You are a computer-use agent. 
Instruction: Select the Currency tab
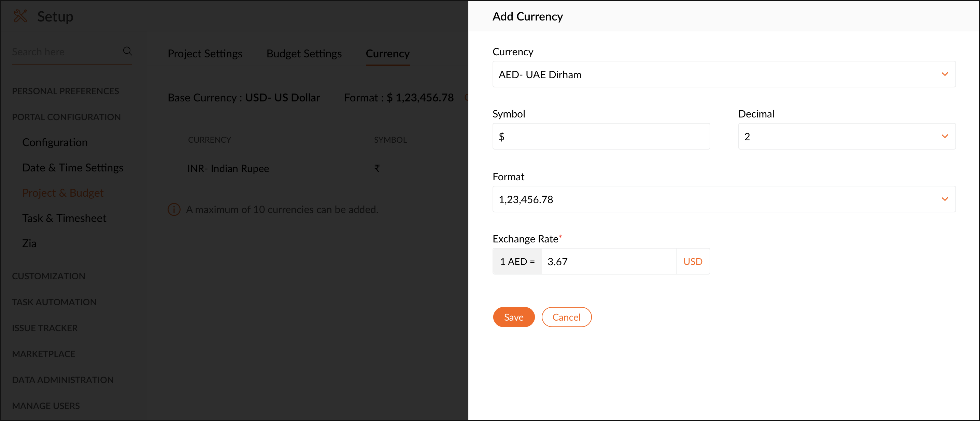click(x=388, y=54)
